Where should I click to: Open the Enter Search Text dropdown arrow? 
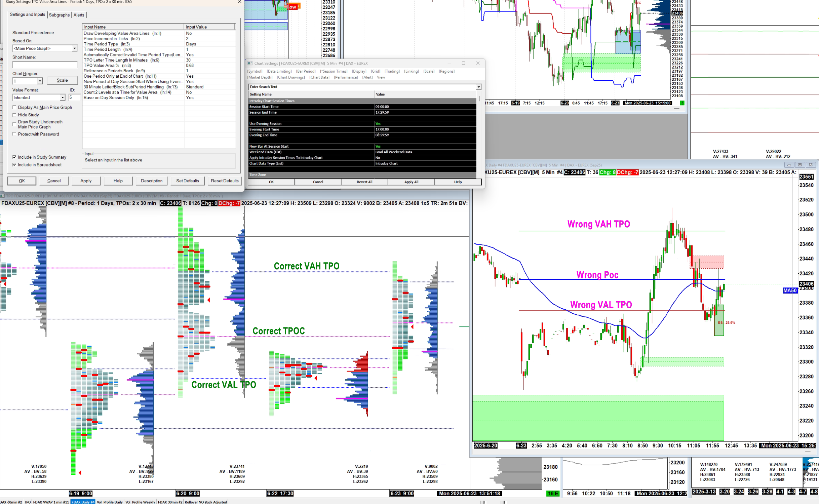(478, 87)
